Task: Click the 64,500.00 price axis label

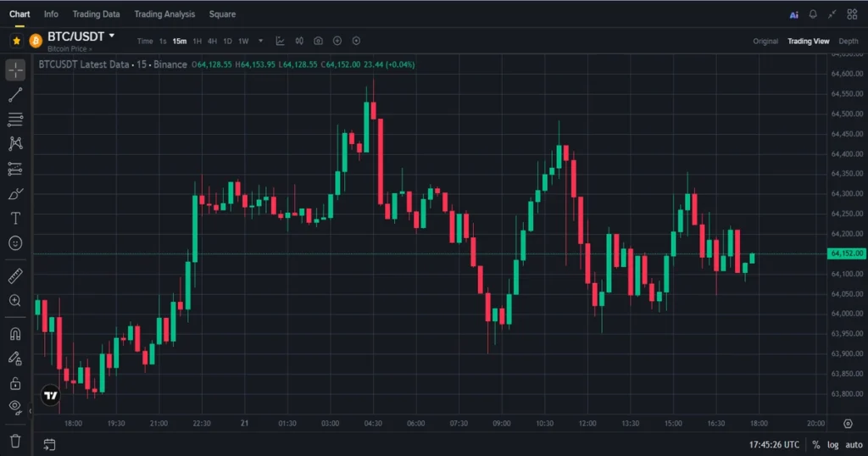Action: tap(847, 114)
